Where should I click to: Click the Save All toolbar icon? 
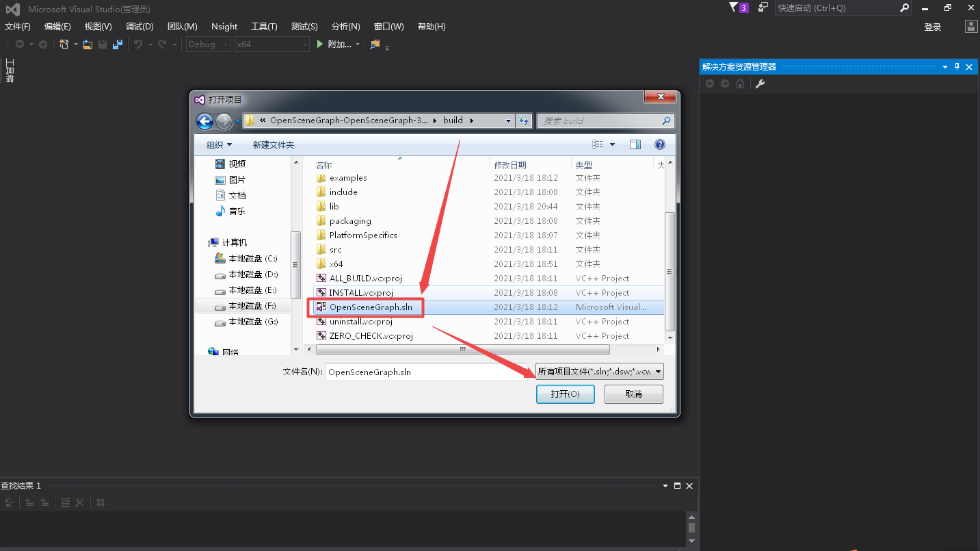click(118, 44)
